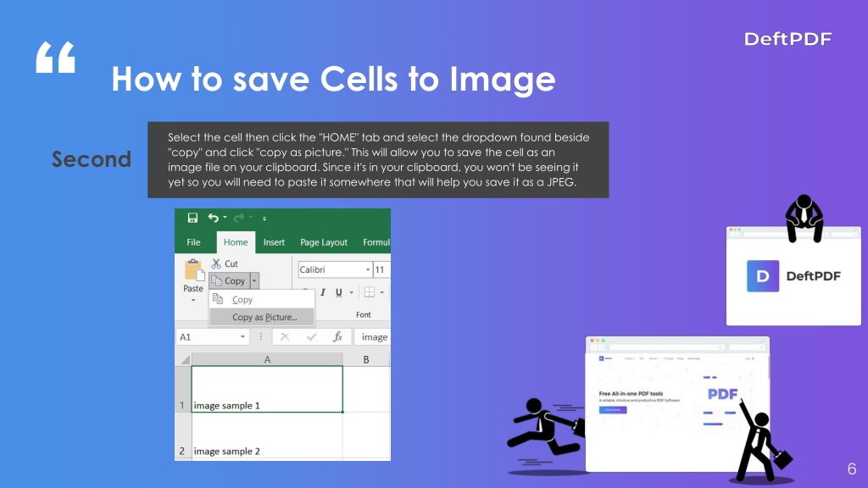868x488 pixels.
Task: Switch to the Insert ribbon tab
Action: tap(274, 242)
